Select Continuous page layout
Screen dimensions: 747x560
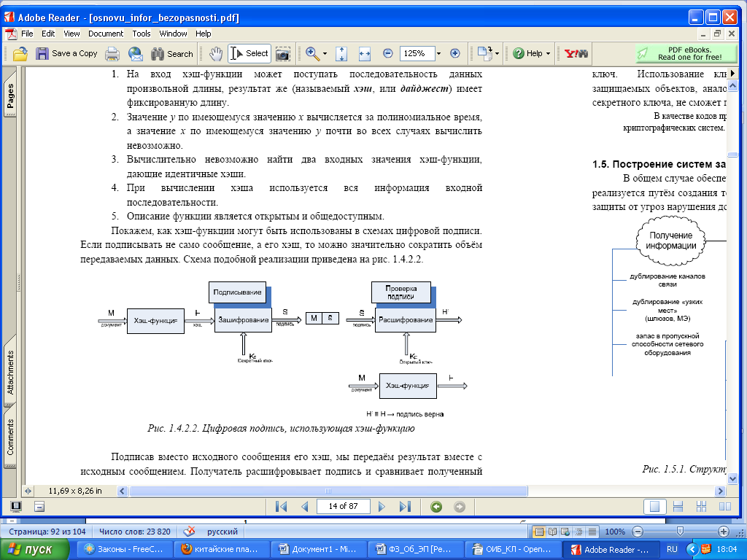pos(678,506)
